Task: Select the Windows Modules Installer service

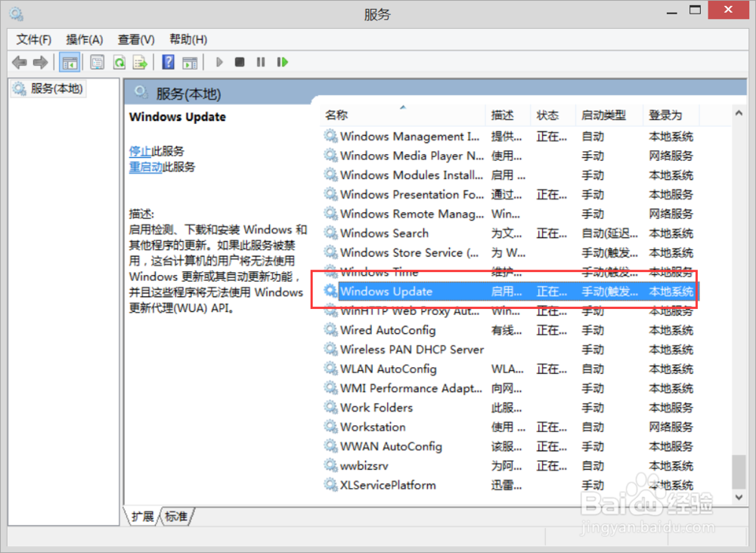Action: click(510, 175)
